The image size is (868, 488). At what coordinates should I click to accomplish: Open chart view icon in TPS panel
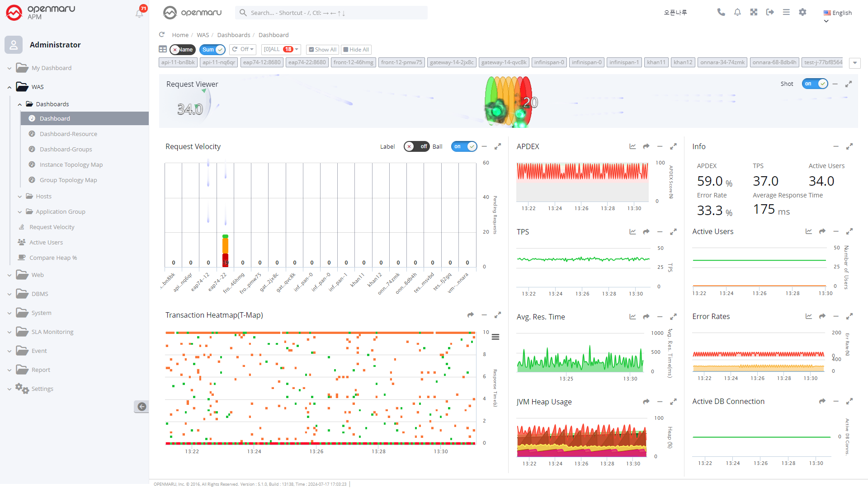632,232
